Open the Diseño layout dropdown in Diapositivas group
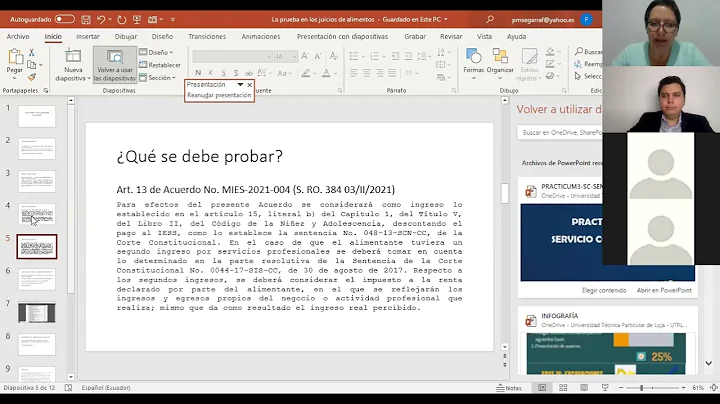The width and height of the screenshot is (720, 404). coord(156,52)
